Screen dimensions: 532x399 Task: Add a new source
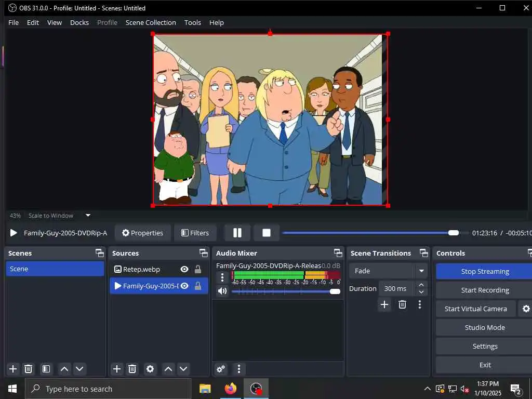coord(117,369)
